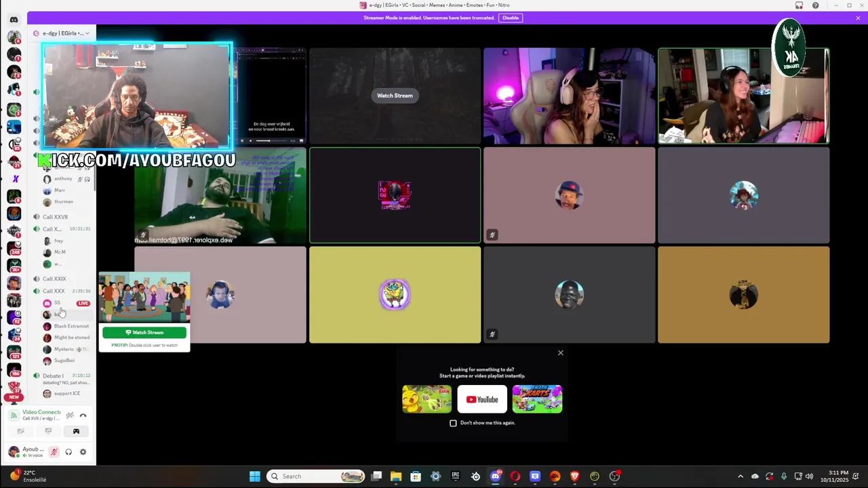Open File Explorer from taskbar
The width and height of the screenshot is (868, 488).
coord(396,476)
